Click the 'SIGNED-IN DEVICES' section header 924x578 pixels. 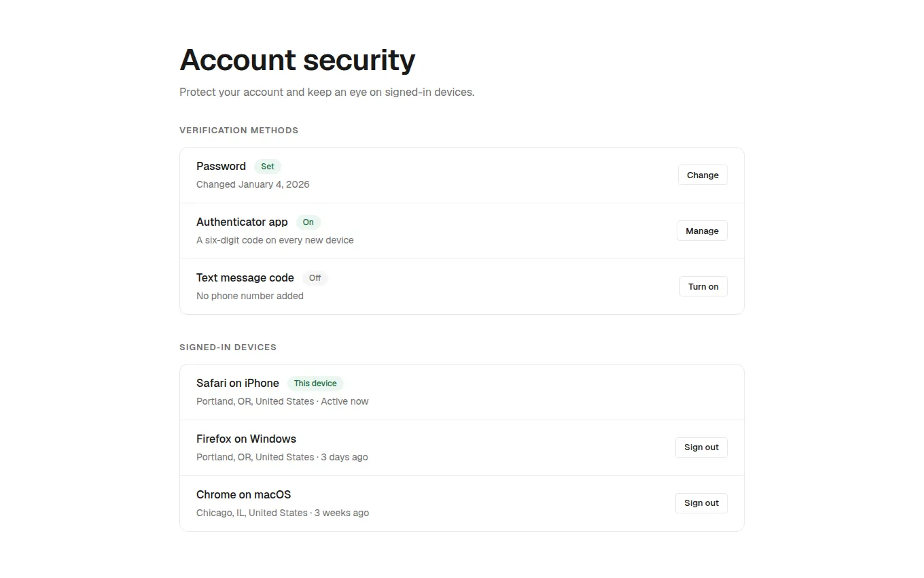(228, 347)
